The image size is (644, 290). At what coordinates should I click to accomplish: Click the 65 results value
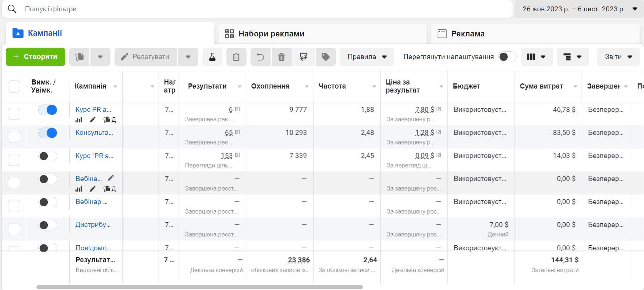pyautogui.click(x=229, y=133)
